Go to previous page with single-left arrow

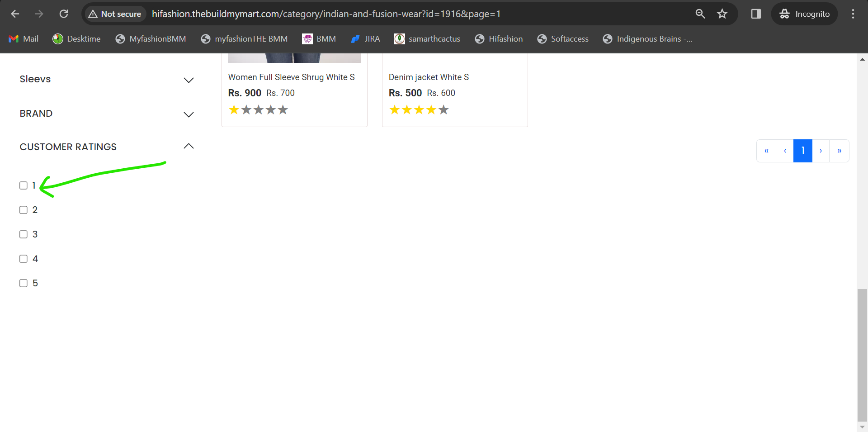[x=785, y=151]
